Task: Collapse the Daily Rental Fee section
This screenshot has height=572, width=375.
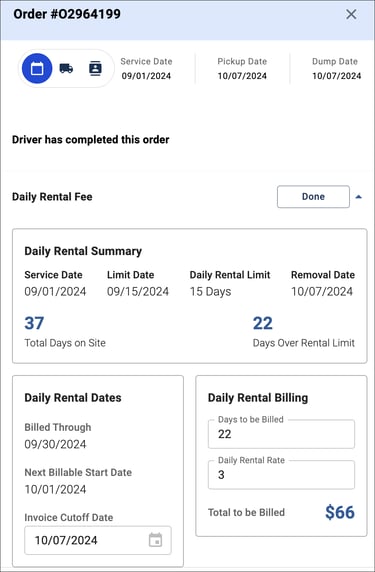Action: (x=359, y=197)
